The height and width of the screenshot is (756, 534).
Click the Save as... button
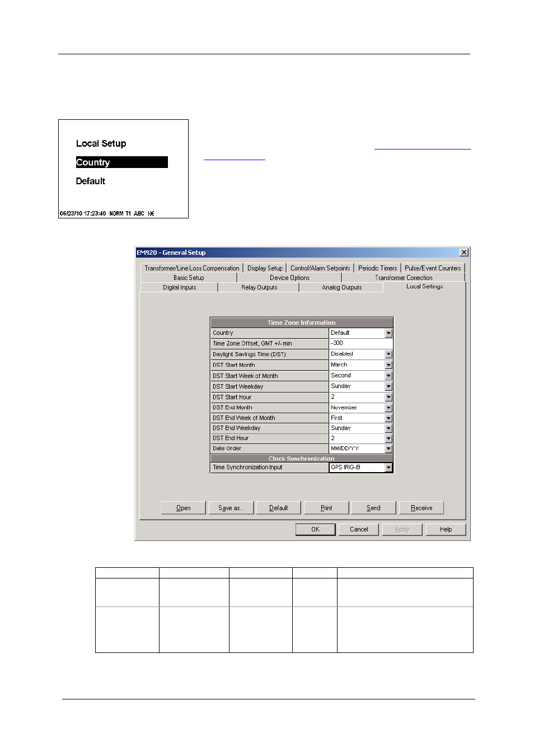click(231, 508)
